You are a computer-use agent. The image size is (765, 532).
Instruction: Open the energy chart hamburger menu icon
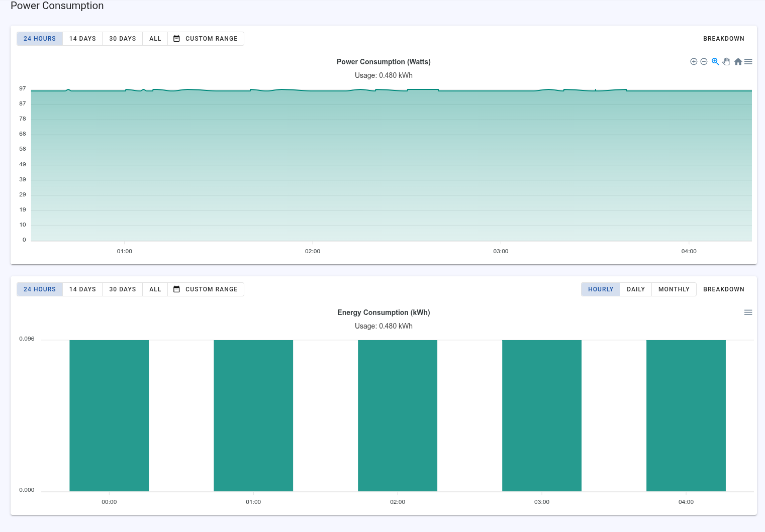tap(748, 312)
